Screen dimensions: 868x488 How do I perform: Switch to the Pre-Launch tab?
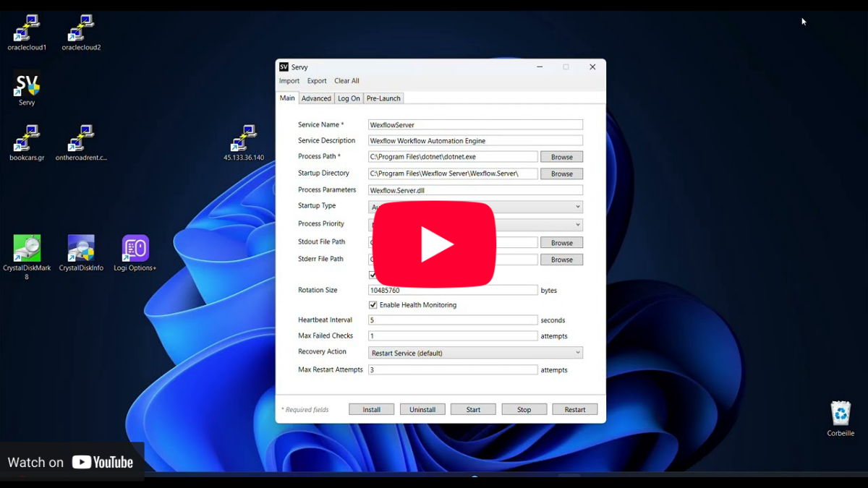click(x=383, y=98)
